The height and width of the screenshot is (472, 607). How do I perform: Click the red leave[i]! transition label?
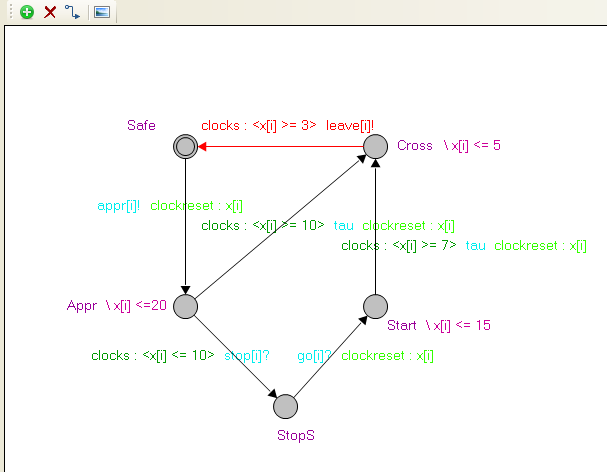tap(350, 126)
